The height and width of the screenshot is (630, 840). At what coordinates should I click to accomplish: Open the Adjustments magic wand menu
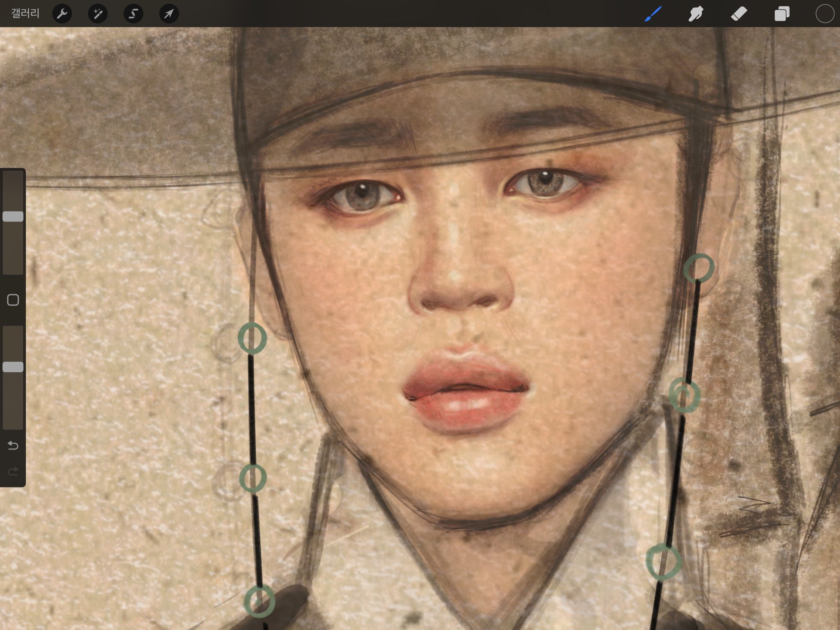(x=98, y=14)
